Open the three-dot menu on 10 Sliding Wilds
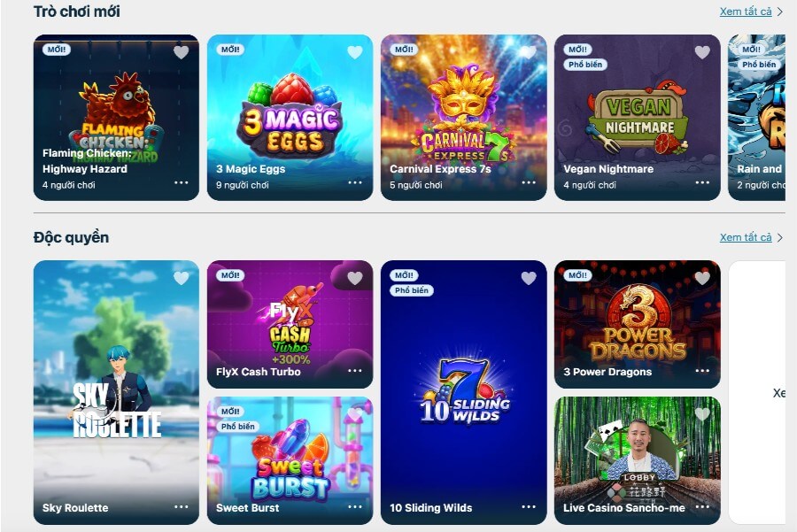 (529, 506)
